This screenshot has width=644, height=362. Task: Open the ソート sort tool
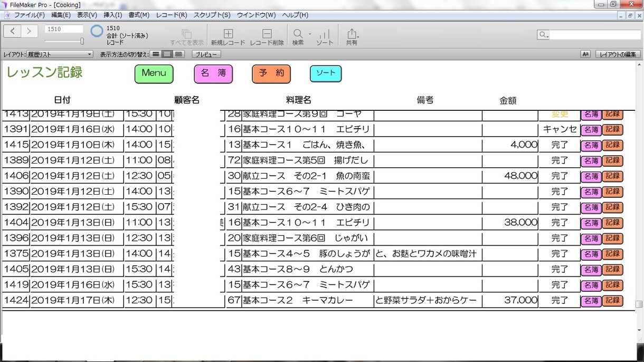(x=325, y=35)
